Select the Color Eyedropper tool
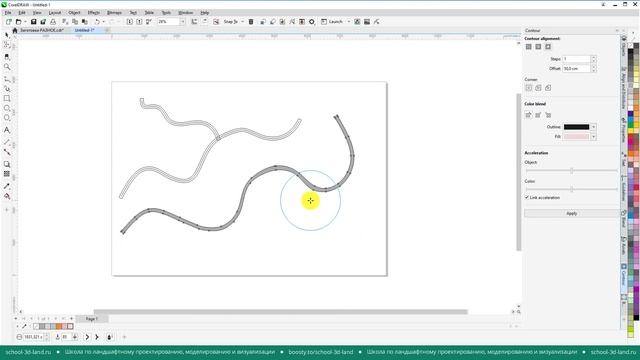Screen dimensions: 640x360 pyautogui.click(x=7, y=186)
